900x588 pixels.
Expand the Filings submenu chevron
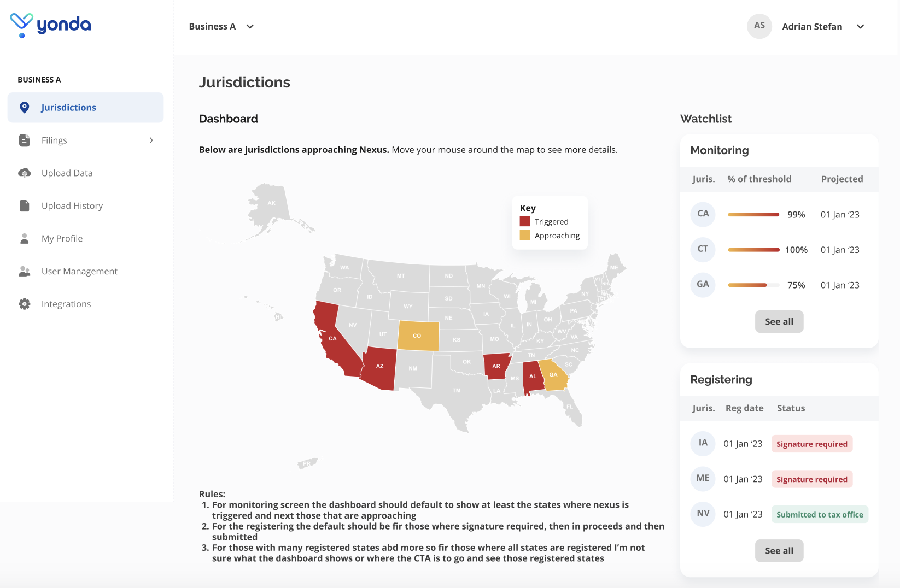[151, 140]
